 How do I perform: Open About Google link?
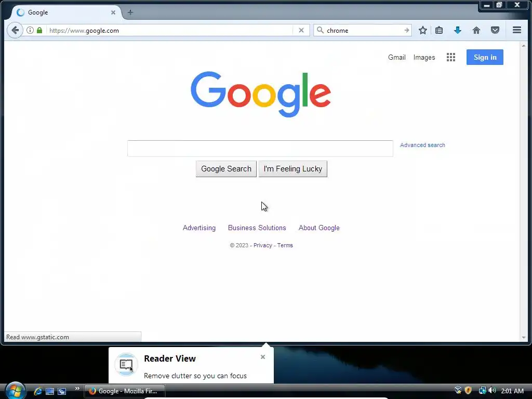coord(319,228)
